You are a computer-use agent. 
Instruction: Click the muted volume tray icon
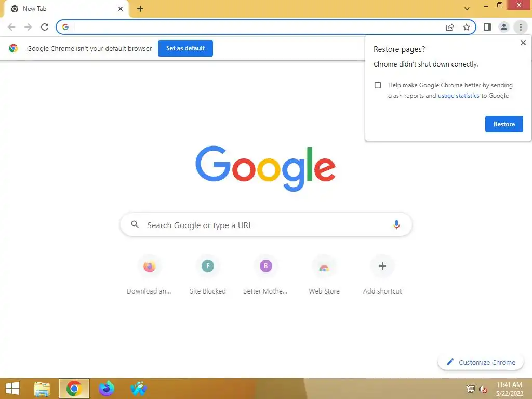pyautogui.click(x=483, y=389)
